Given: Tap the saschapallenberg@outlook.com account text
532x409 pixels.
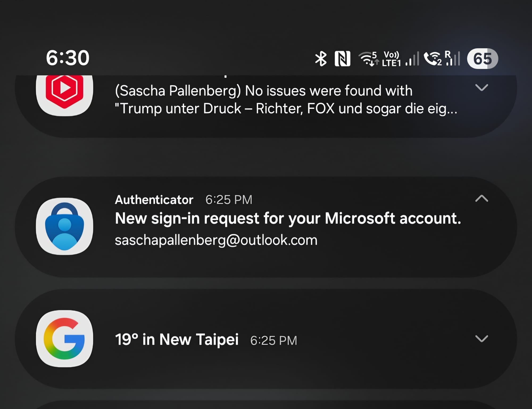Looking at the screenshot, I should 216,240.
